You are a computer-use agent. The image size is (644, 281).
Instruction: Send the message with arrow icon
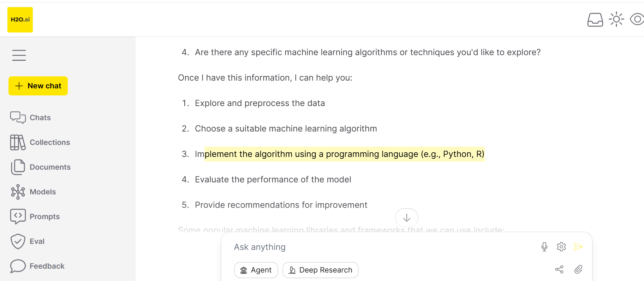point(578,247)
